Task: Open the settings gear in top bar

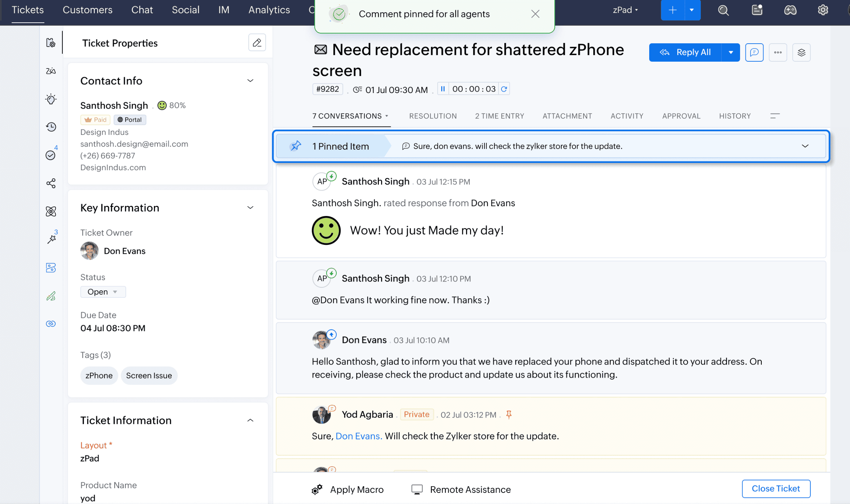Action: click(823, 10)
